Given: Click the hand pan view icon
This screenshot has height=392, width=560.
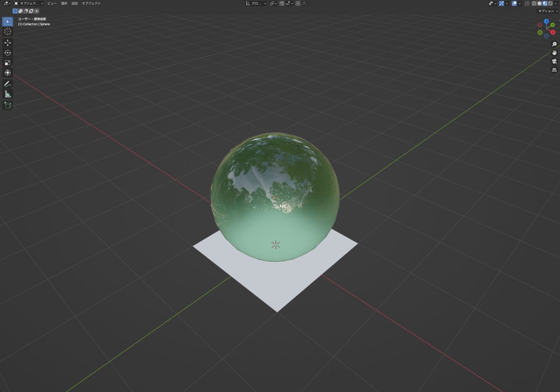Looking at the screenshot, I should (554, 53).
